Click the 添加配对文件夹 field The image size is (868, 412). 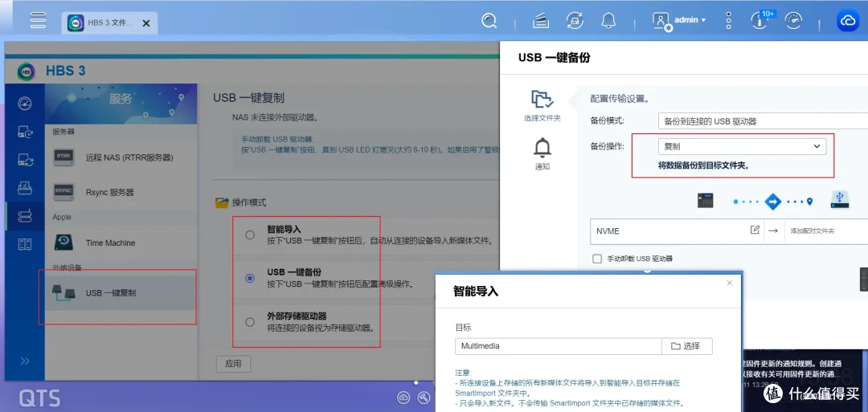click(826, 230)
